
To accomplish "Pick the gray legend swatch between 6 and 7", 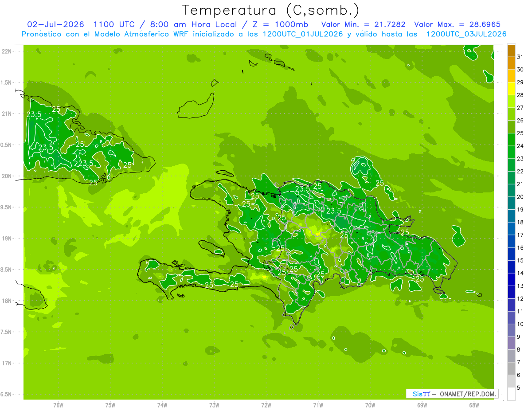I will [x=511, y=369].
